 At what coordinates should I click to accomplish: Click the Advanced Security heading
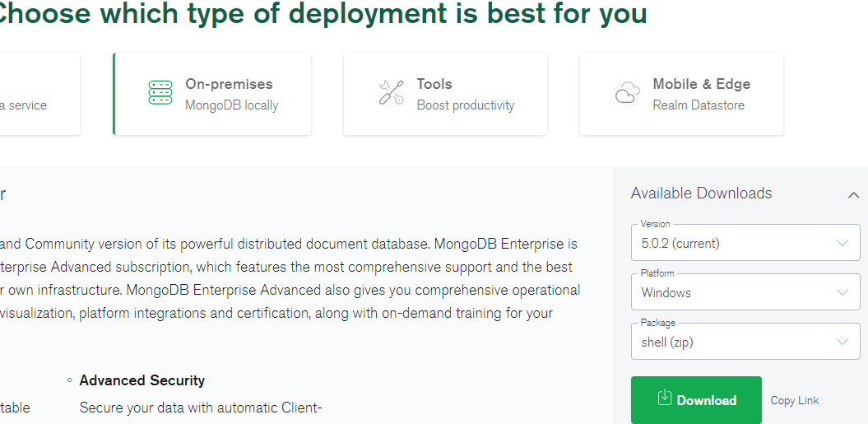[x=142, y=380]
